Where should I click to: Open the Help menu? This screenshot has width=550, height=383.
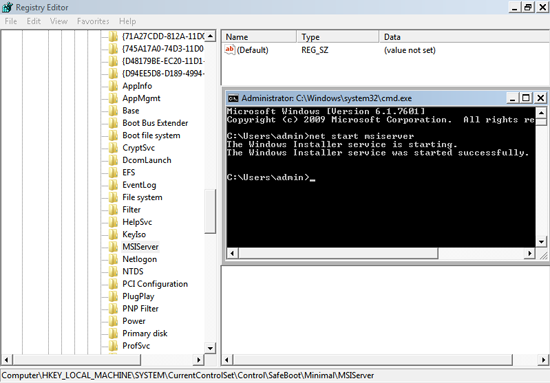click(127, 21)
